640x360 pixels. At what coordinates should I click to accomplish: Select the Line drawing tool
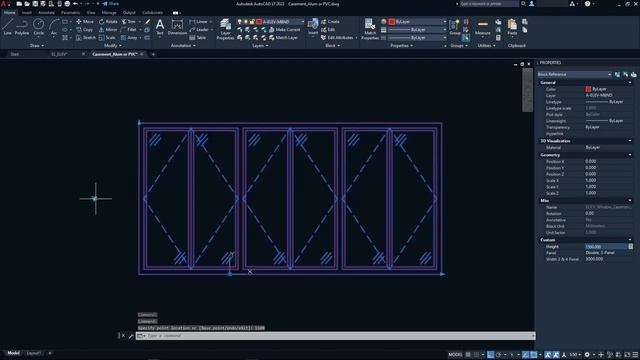7,27
